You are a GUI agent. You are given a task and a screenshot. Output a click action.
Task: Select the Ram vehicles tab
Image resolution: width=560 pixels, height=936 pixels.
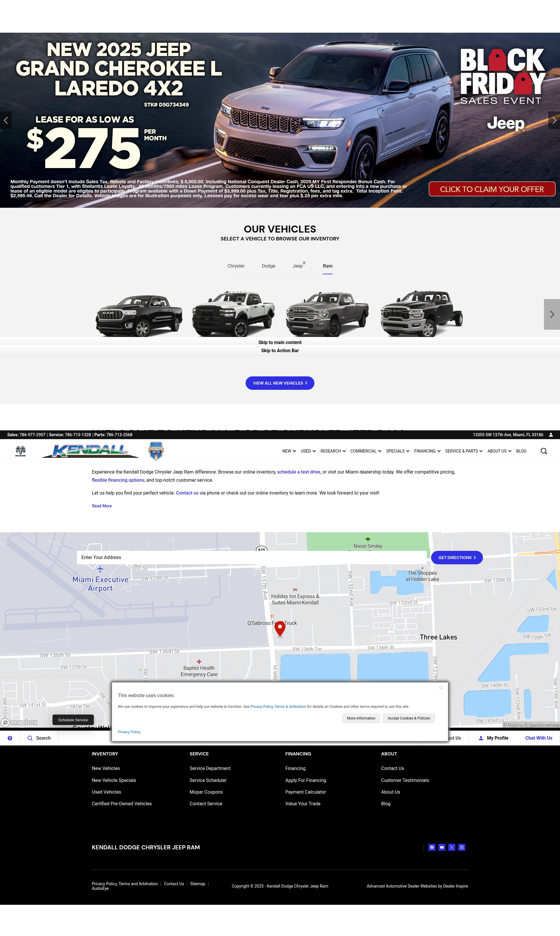coord(328,266)
